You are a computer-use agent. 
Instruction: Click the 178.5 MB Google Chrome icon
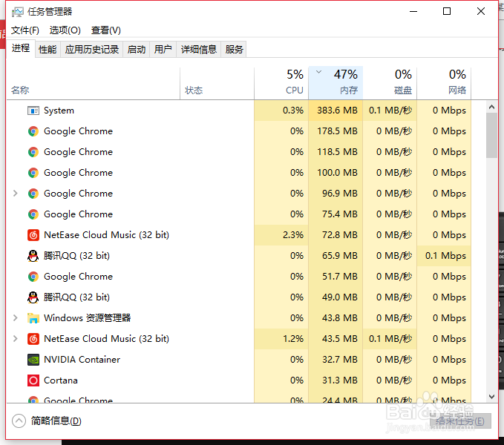[x=33, y=131]
